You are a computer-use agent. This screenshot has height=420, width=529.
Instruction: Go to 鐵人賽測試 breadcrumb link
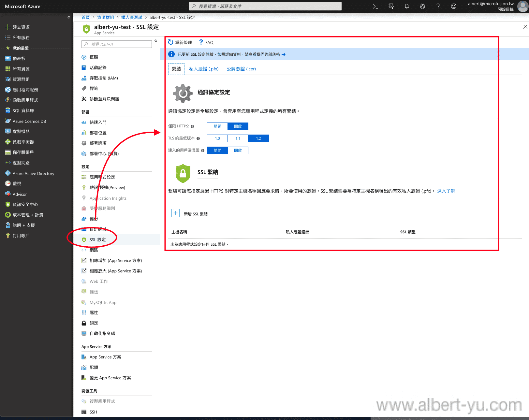pos(132,17)
